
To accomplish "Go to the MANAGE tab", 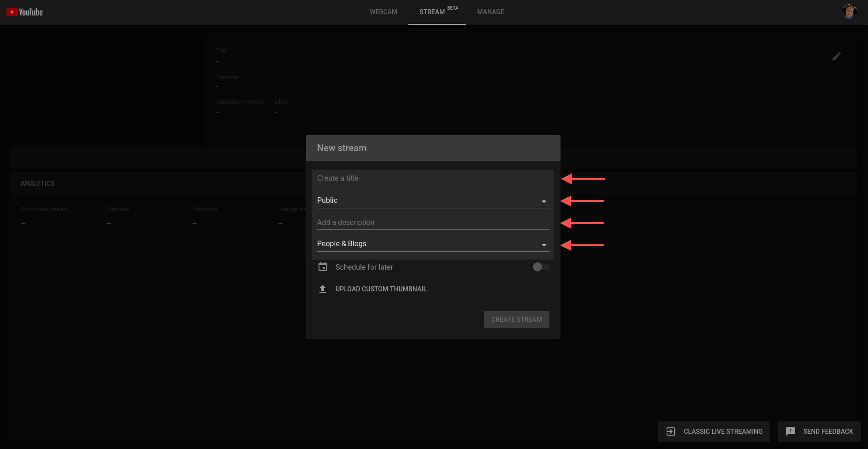I will (490, 12).
